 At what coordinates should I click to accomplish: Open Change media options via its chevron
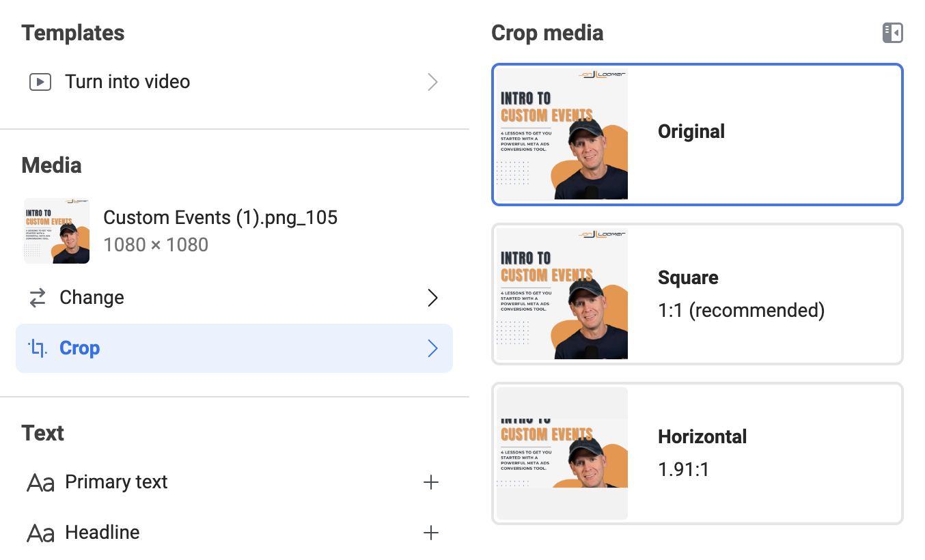pos(432,297)
